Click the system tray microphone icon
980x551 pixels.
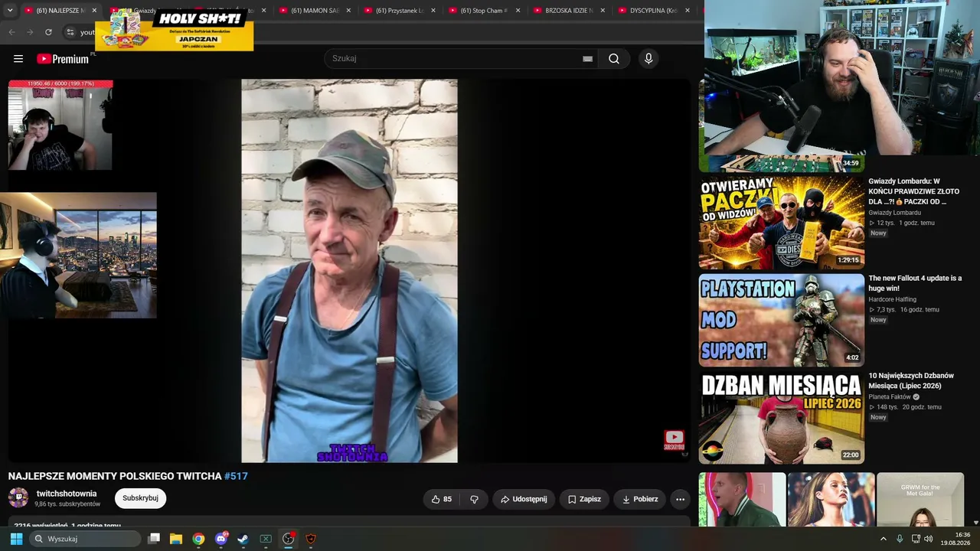coord(900,539)
